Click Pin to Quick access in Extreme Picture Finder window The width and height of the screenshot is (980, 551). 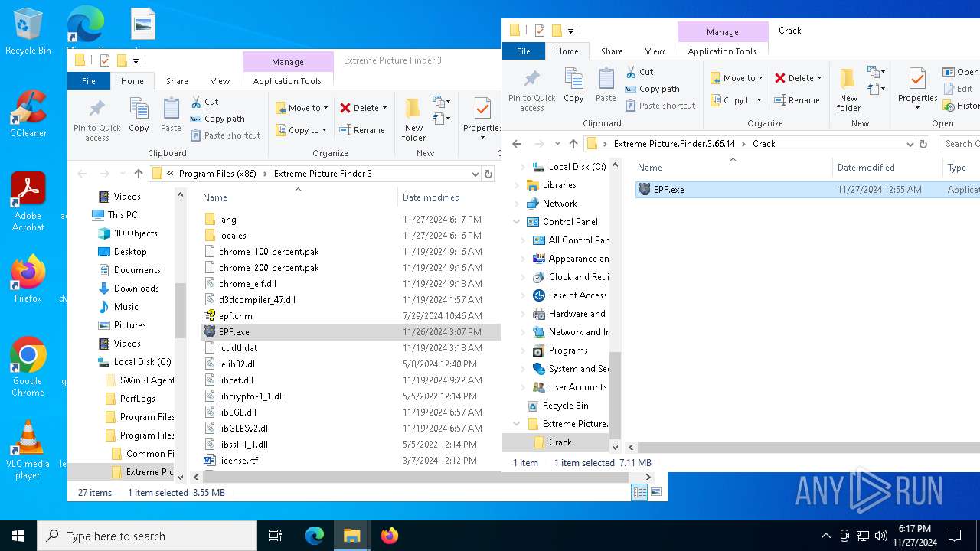point(97,120)
